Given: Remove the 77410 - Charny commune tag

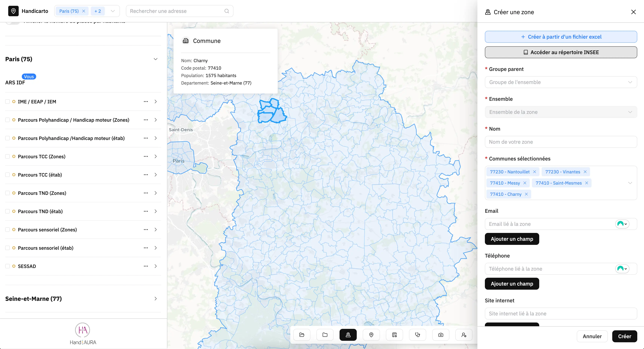Looking at the screenshot, I should coord(526,194).
